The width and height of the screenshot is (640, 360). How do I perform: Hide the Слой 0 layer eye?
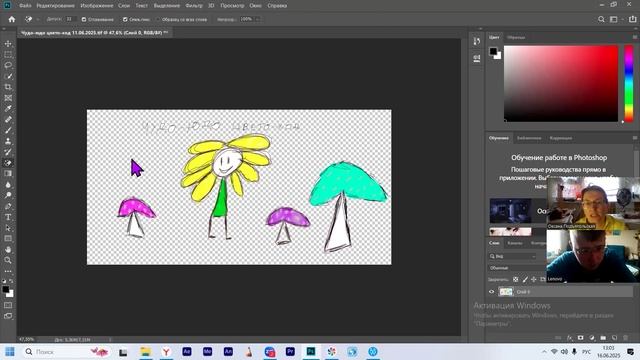click(x=491, y=292)
